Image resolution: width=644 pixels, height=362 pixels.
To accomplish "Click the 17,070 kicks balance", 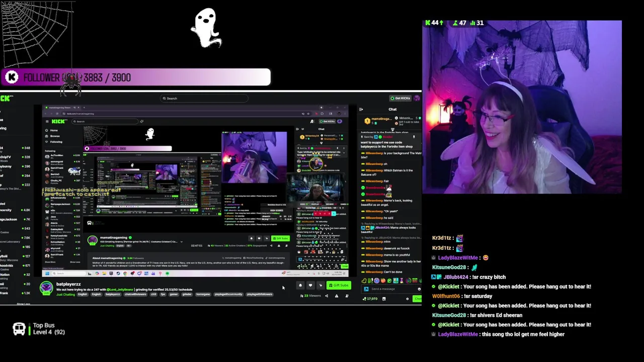I will click(370, 299).
